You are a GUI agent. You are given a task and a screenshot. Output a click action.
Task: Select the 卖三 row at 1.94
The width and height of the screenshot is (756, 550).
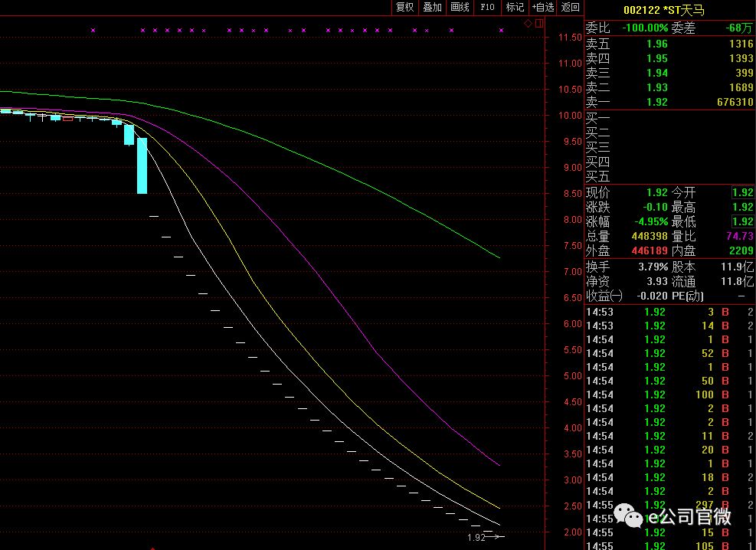click(x=669, y=73)
